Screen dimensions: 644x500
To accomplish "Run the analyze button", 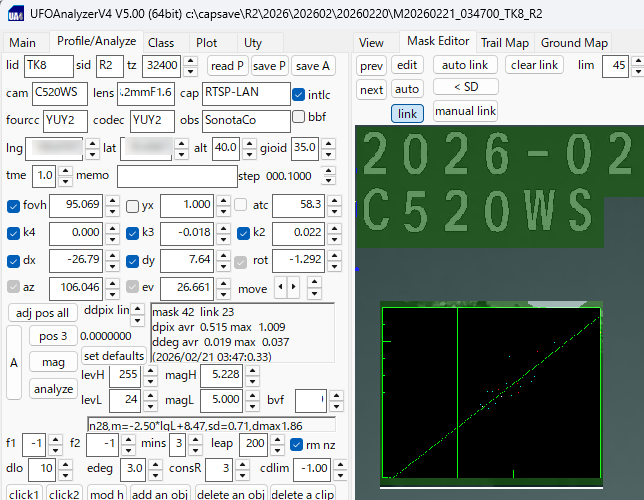I will click(53, 389).
